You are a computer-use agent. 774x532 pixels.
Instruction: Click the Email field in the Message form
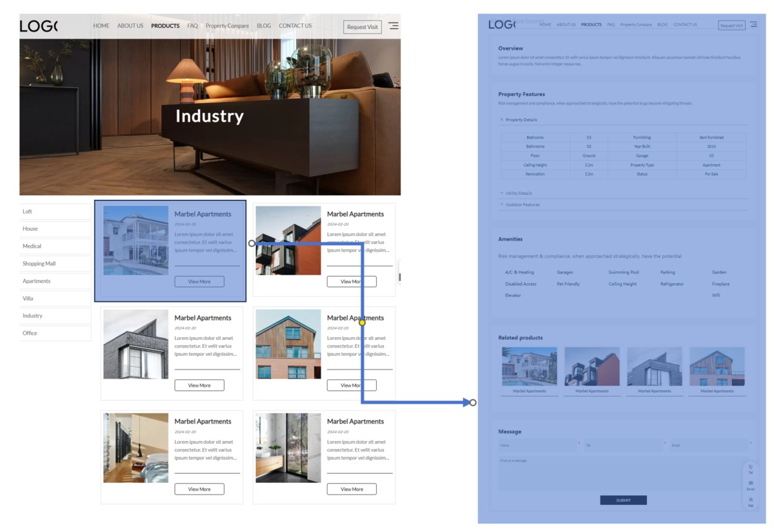(x=709, y=445)
